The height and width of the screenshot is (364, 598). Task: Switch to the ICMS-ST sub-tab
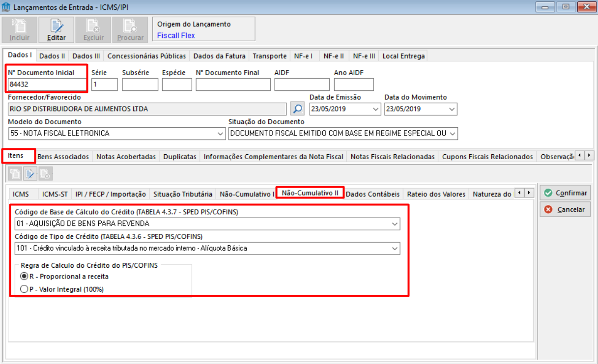pos(55,194)
